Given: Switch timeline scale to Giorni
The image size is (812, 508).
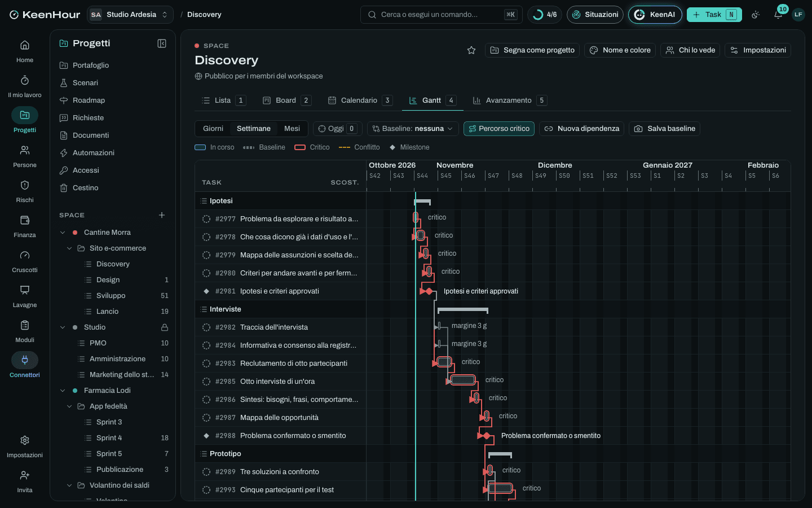Looking at the screenshot, I should (213, 129).
